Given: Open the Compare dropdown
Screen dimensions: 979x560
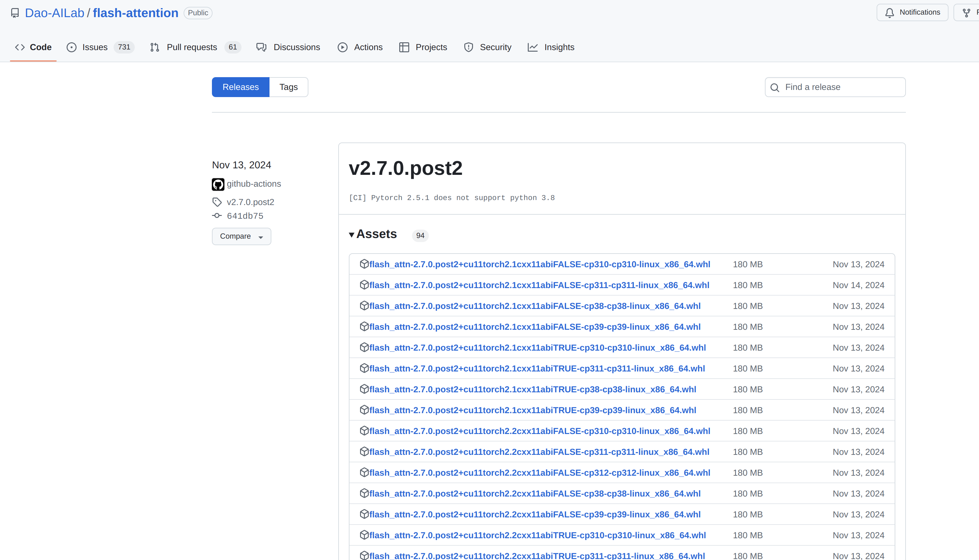Looking at the screenshot, I should [241, 236].
